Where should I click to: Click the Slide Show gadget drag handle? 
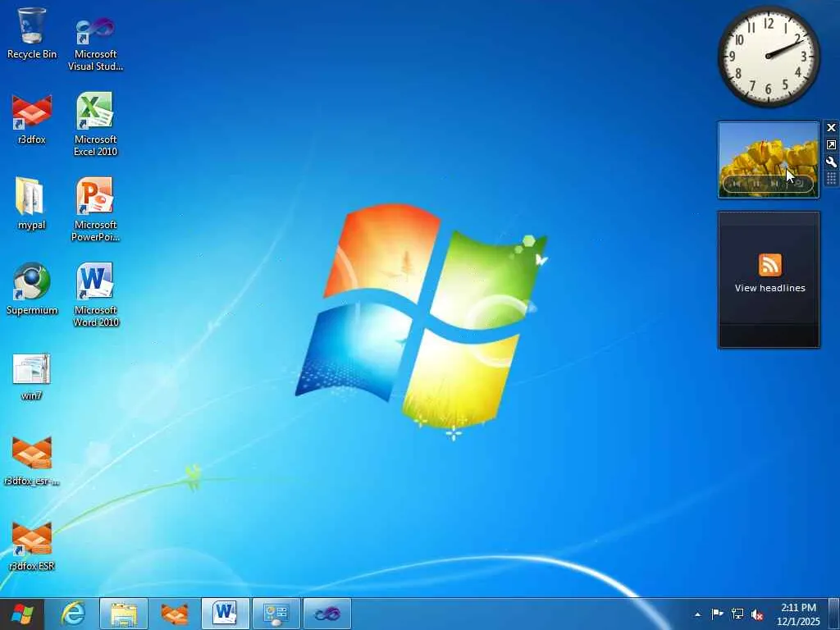click(x=831, y=179)
